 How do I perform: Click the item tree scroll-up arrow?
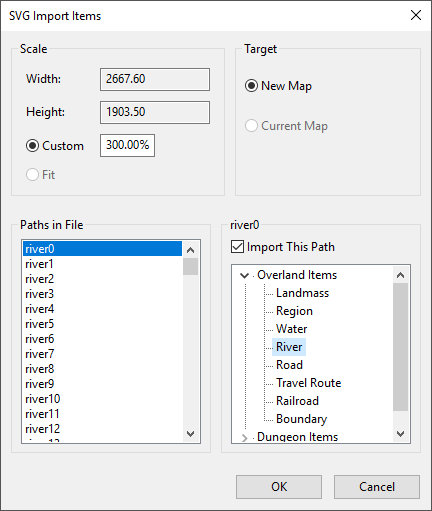(401, 275)
